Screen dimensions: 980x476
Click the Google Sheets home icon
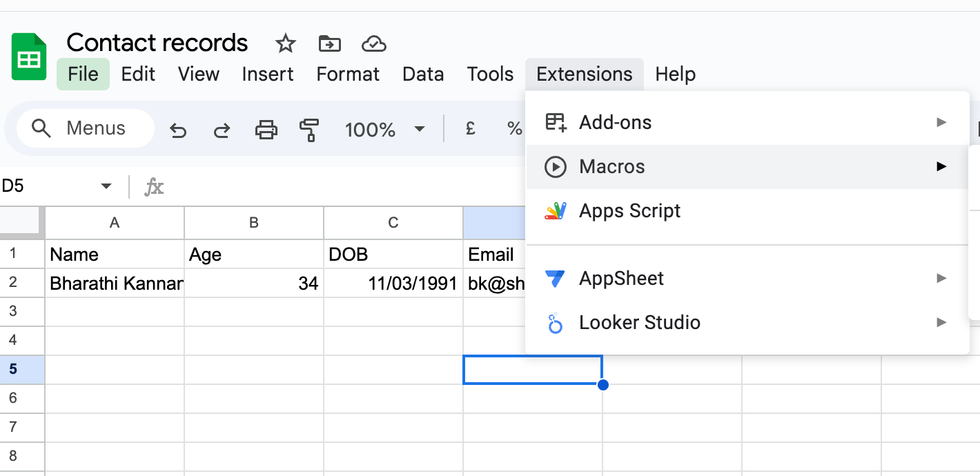tap(29, 57)
